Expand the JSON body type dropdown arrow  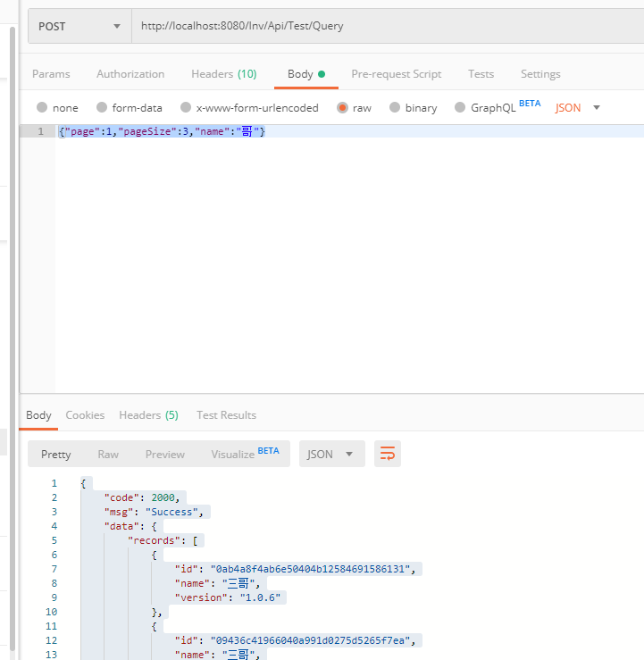597,108
